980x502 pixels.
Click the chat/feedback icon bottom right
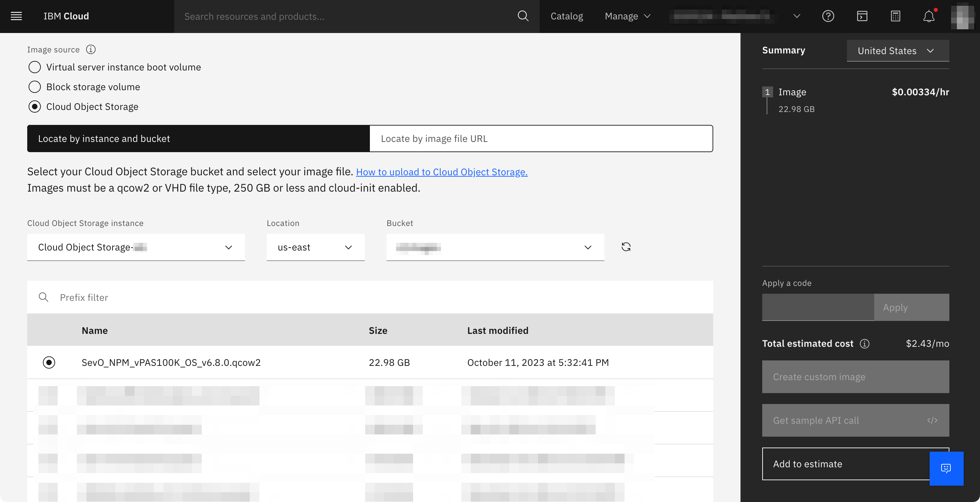(x=947, y=469)
